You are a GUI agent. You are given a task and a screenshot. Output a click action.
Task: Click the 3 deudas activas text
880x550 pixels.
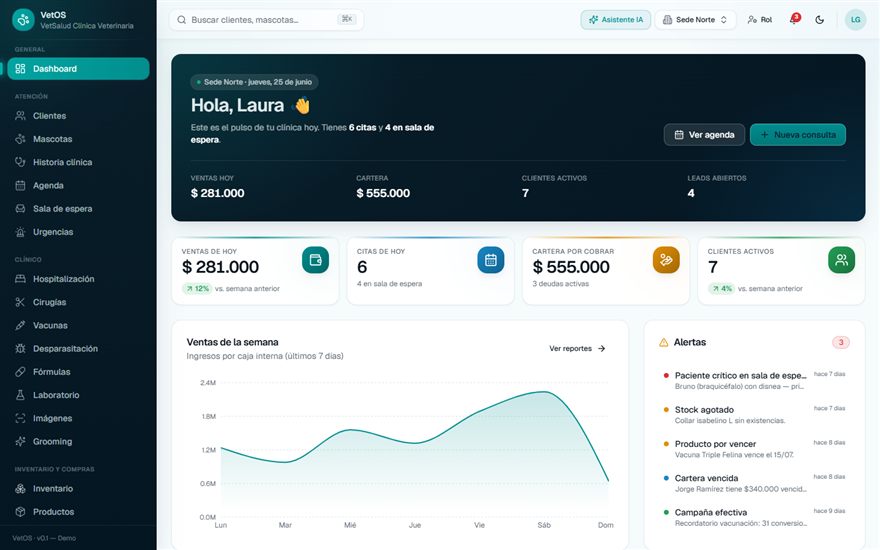[561, 284]
